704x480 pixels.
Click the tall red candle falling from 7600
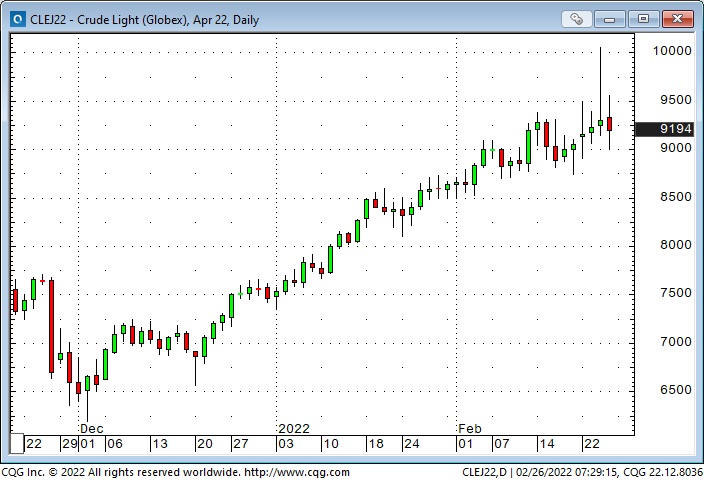52,326
